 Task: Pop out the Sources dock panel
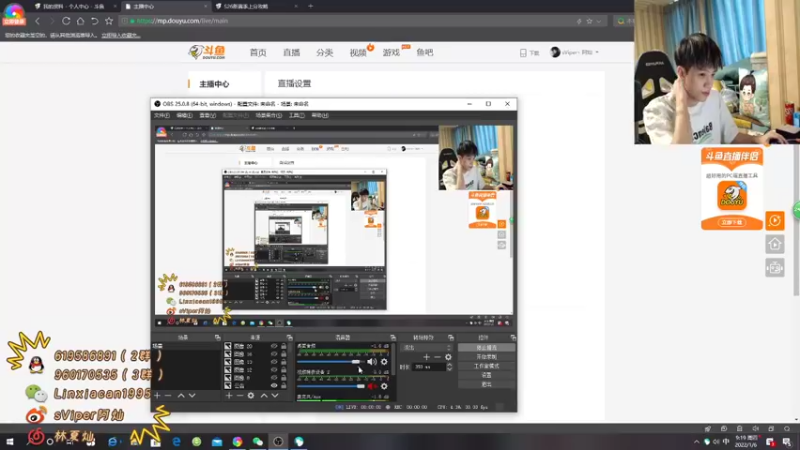coord(289,338)
